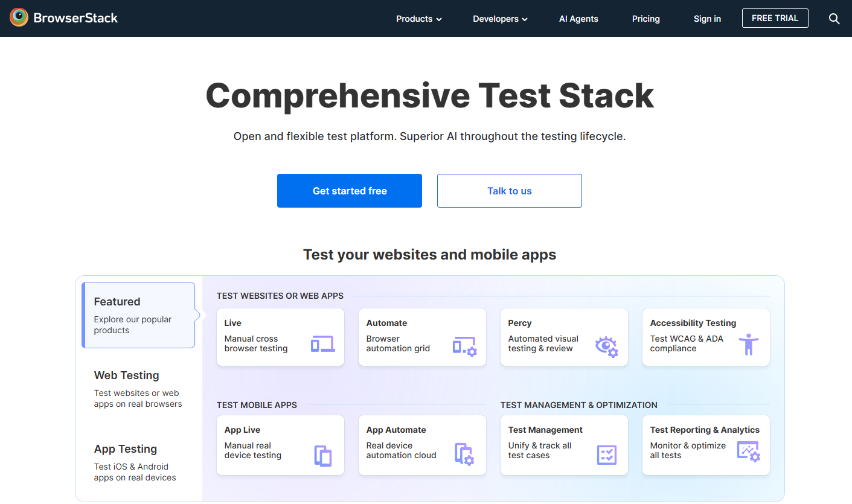The image size is (852, 504).
Task: Open the Test Reporting & Analytics card title
Action: 705,430
